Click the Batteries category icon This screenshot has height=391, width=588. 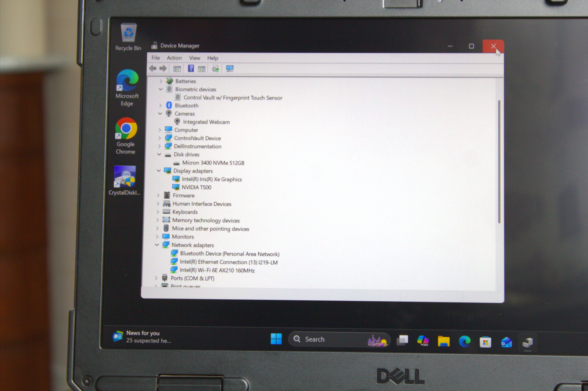(169, 81)
